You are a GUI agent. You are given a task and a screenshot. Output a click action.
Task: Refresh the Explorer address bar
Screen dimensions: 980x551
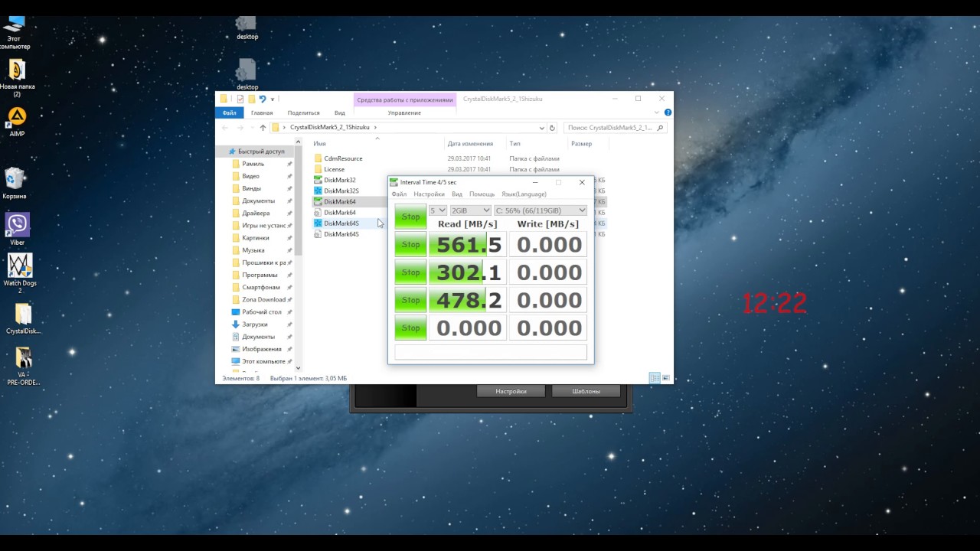pyautogui.click(x=552, y=128)
